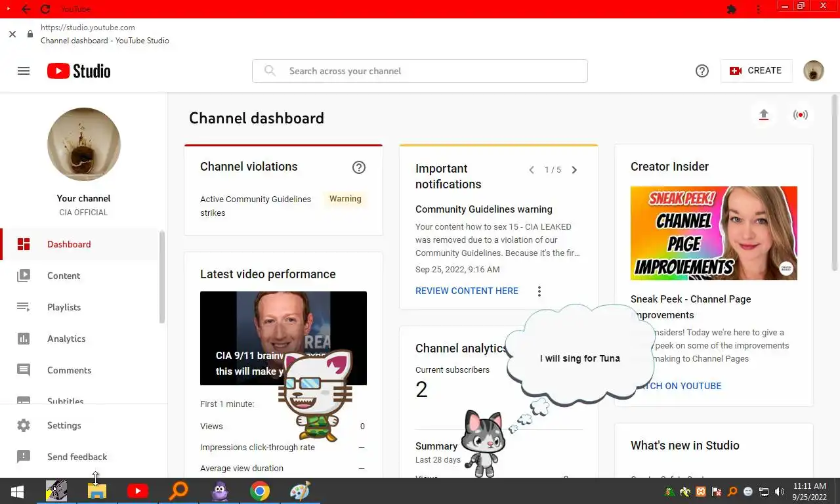Screen dimensions: 840x504
Task: Open the Windows Start button
Action: pyautogui.click(x=17, y=491)
